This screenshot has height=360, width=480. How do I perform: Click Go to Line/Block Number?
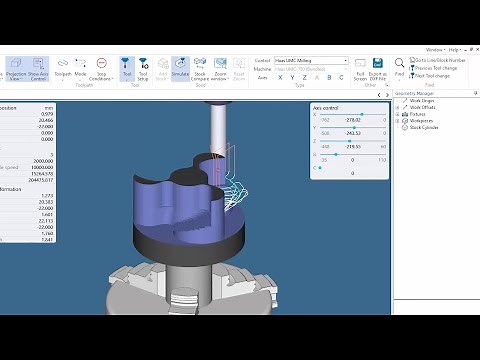(x=437, y=60)
